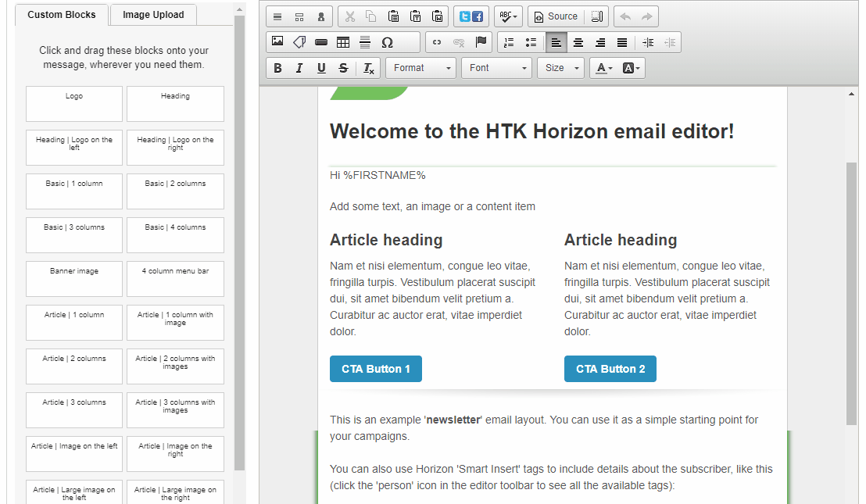The image size is (866, 504).
Task: Open the text color picker
Action: [x=603, y=68]
